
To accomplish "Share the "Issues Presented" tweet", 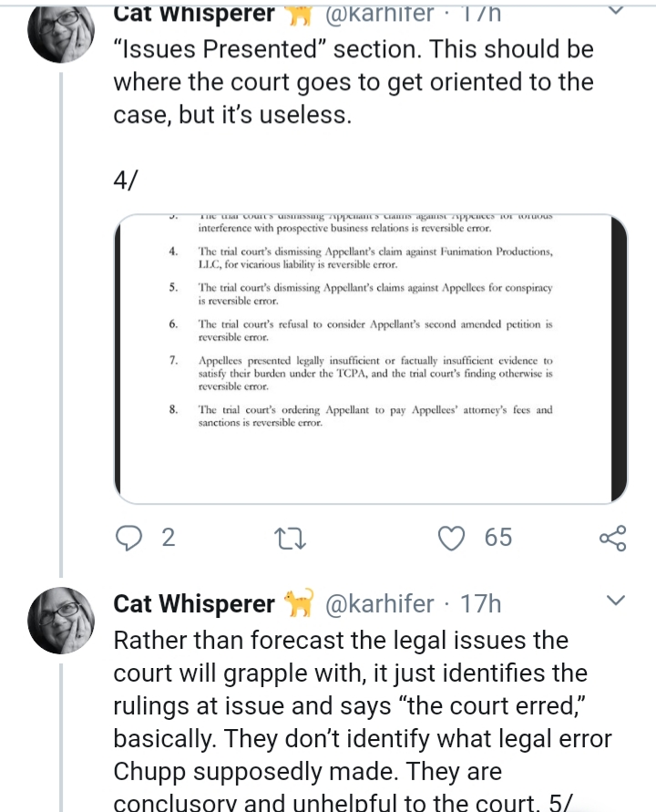I will [x=613, y=538].
